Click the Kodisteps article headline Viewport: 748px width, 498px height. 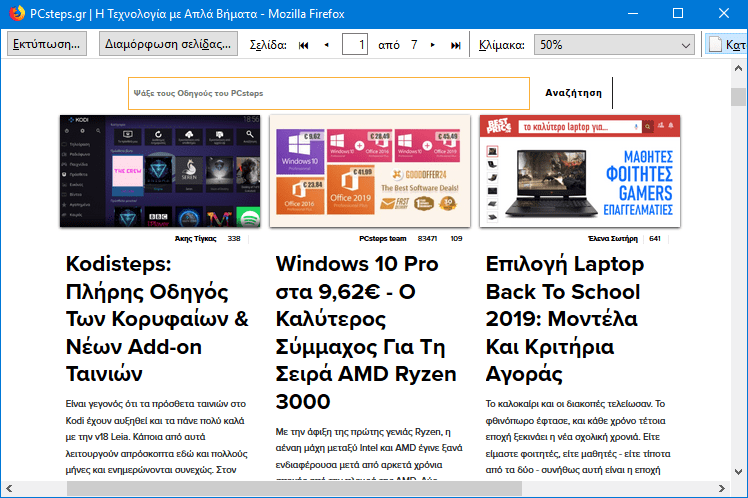[x=157, y=319]
